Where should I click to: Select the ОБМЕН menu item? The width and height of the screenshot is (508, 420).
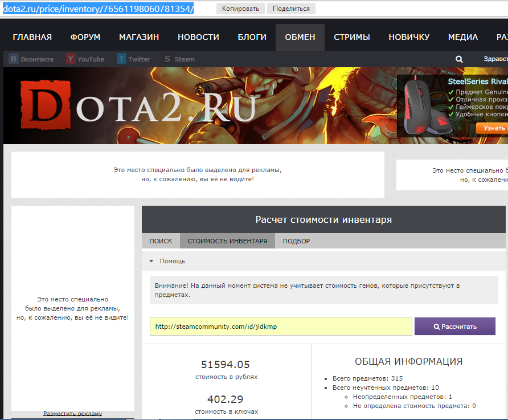tap(300, 37)
